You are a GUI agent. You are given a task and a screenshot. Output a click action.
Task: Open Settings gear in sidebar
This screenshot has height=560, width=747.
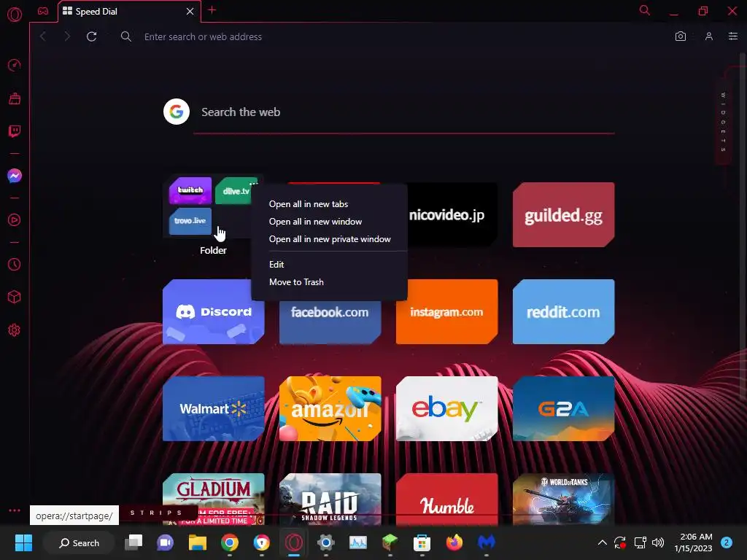click(15, 330)
